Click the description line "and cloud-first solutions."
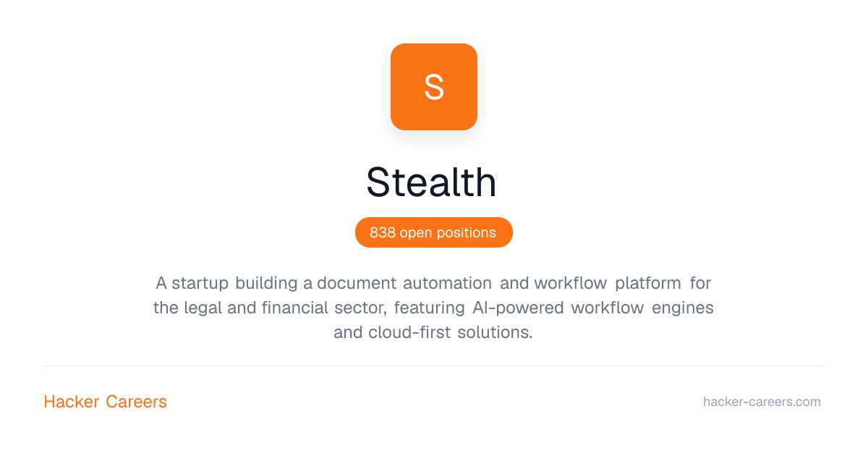 tap(433, 333)
